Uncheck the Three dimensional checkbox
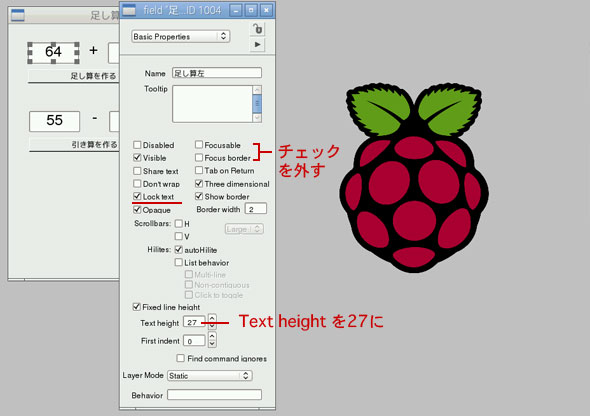590x416 pixels. tap(199, 184)
